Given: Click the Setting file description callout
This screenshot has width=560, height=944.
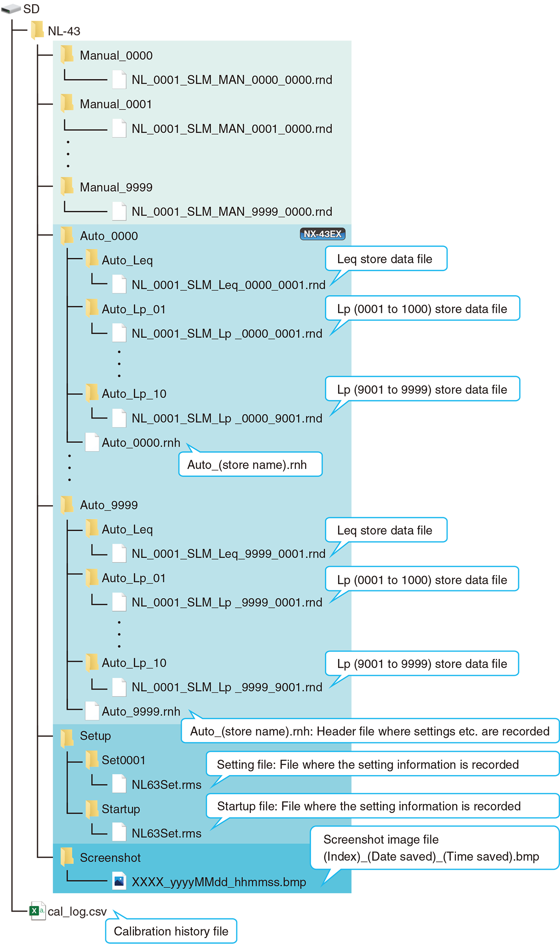Looking at the screenshot, I should pyautogui.click(x=382, y=764).
